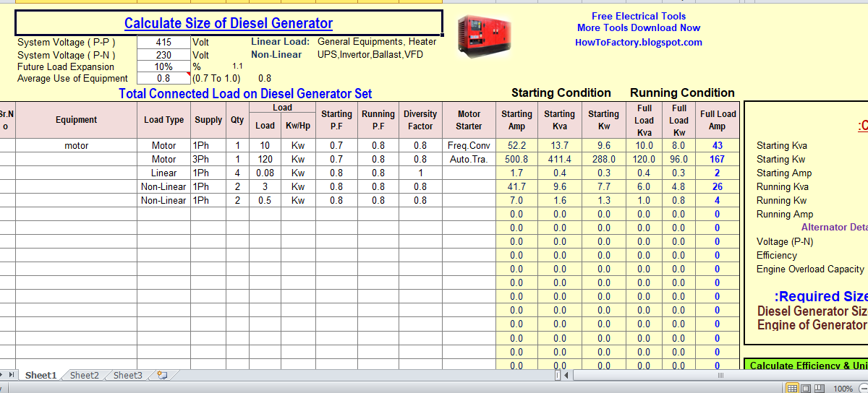This screenshot has width=868, height=393.
Task: Click the Equipment column header
Action: (x=77, y=120)
